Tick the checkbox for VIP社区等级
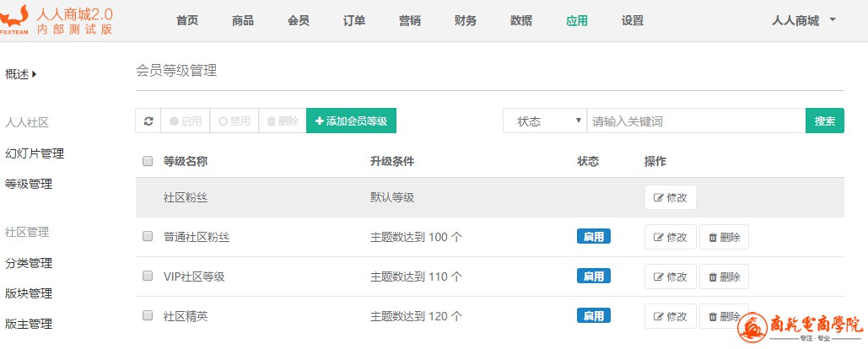868x349 pixels. 148,276
